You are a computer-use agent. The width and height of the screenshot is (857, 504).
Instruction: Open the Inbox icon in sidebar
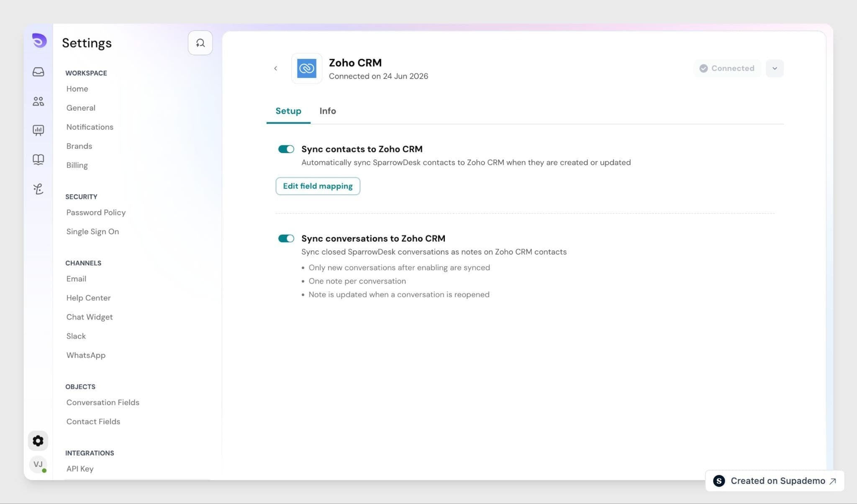click(38, 72)
